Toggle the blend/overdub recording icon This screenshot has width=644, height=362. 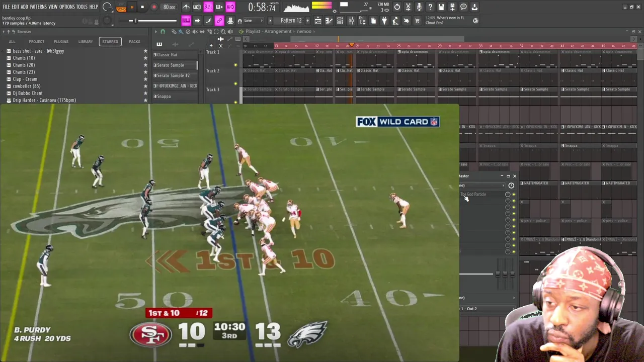219,7
